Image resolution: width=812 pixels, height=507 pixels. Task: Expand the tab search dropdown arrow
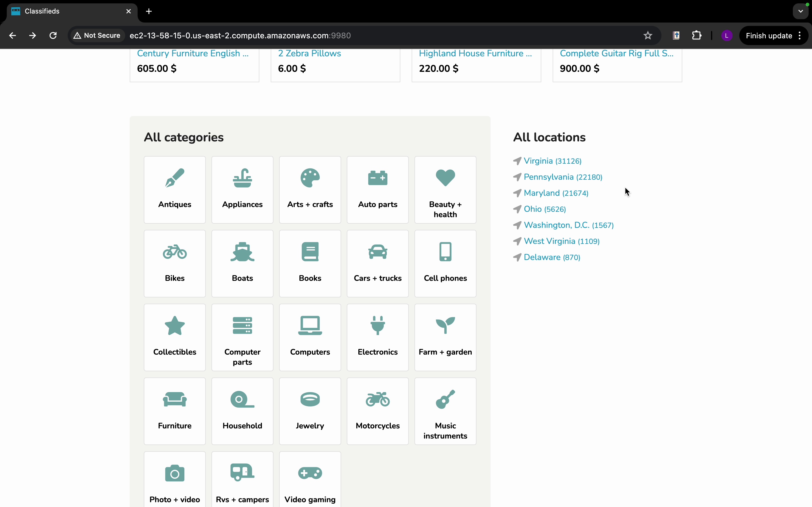801,11
